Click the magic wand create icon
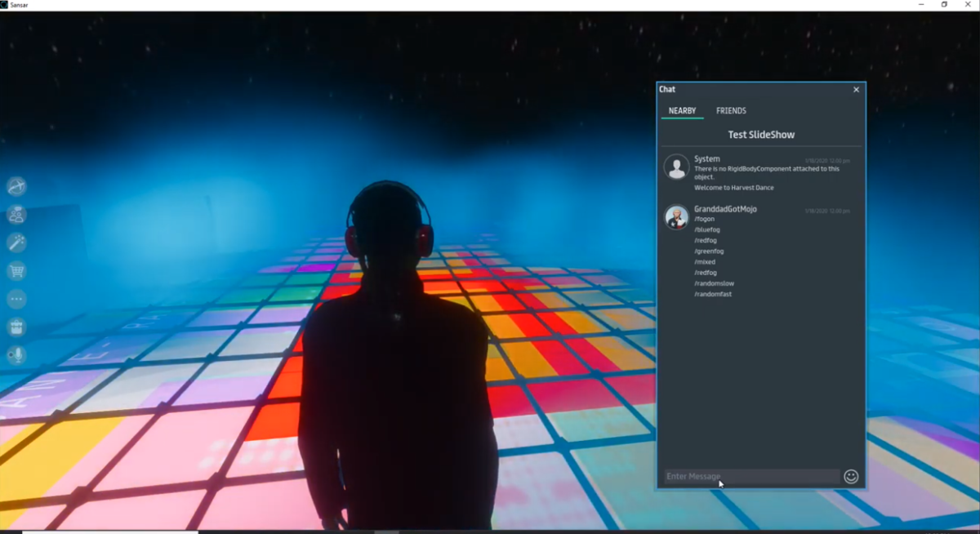The height and width of the screenshot is (534, 980). click(16, 243)
